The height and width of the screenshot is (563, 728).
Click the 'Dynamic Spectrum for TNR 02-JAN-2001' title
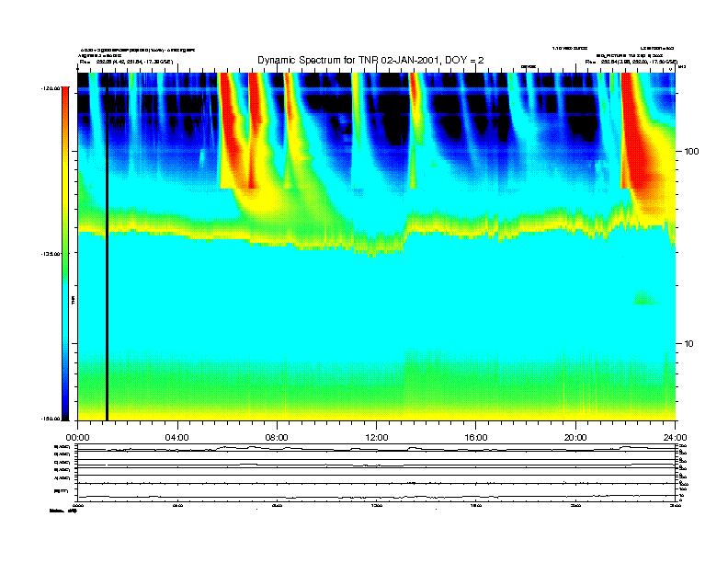pyautogui.click(x=370, y=60)
